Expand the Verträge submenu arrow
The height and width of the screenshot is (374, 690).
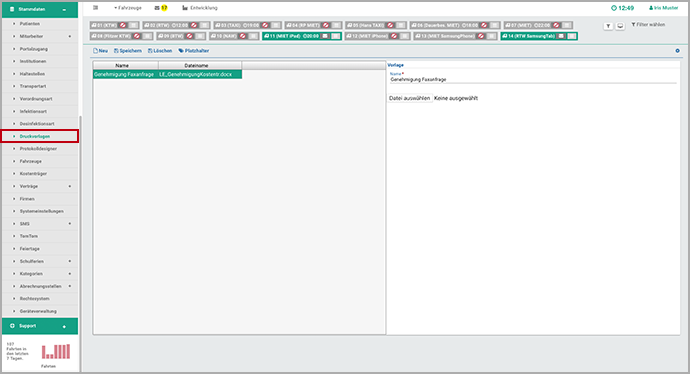(x=70, y=186)
